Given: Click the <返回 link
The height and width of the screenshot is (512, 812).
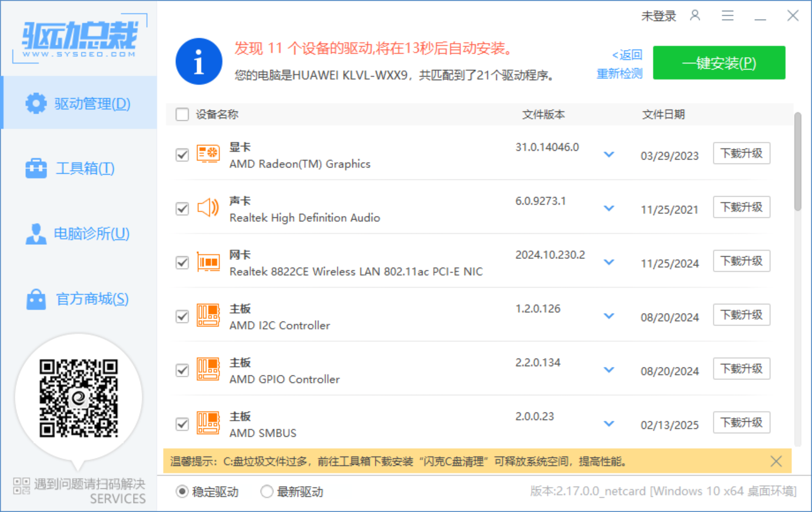Looking at the screenshot, I should (627, 55).
